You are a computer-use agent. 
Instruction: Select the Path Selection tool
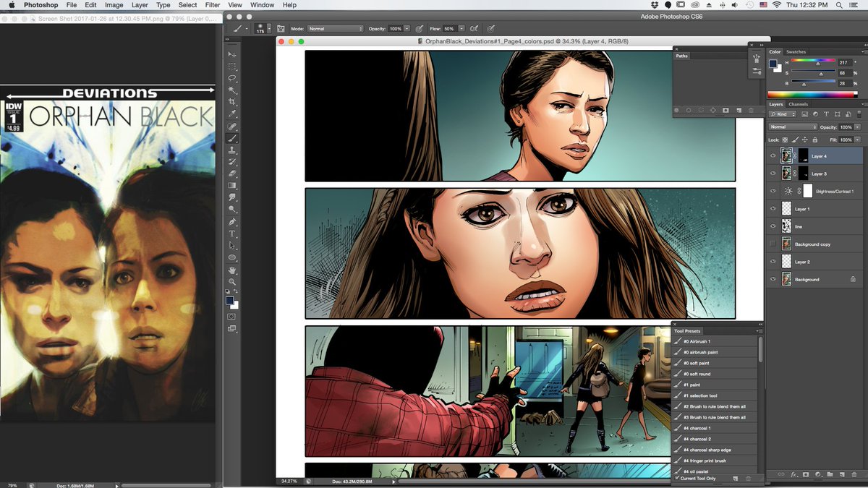pyautogui.click(x=232, y=246)
